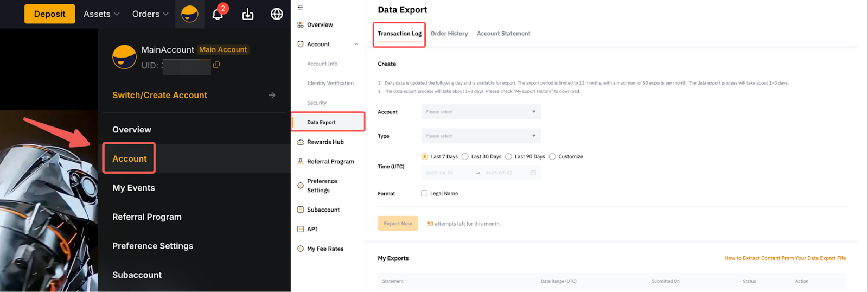Viewport: 868px width, 292px height.
Task: Choose the Customize time radio button
Action: pyautogui.click(x=552, y=157)
